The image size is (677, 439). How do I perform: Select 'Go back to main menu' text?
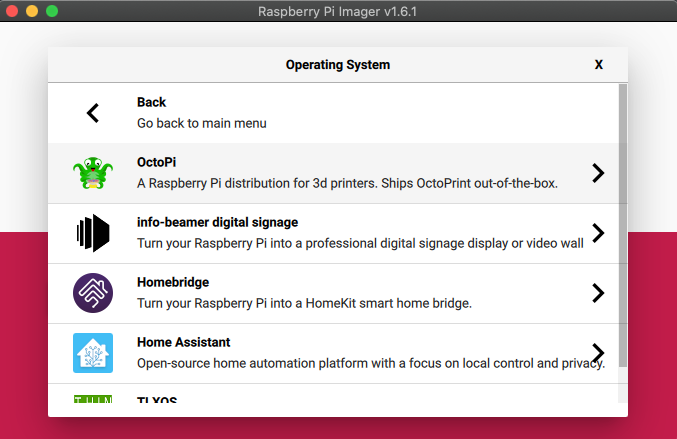click(201, 124)
